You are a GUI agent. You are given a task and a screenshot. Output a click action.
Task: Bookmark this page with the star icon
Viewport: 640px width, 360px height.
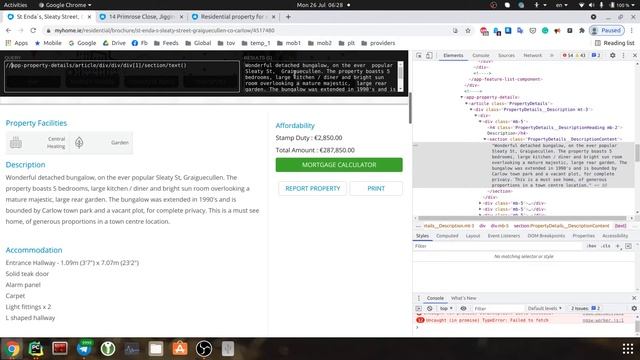point(468,31)
